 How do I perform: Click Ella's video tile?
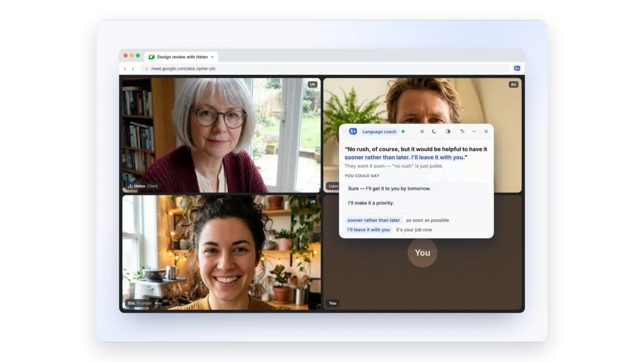[222, 252]
